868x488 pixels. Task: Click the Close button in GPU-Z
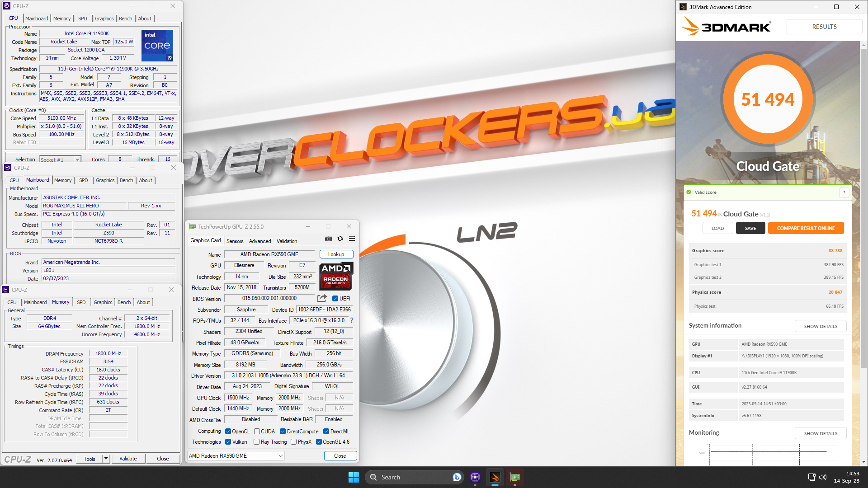340,456
